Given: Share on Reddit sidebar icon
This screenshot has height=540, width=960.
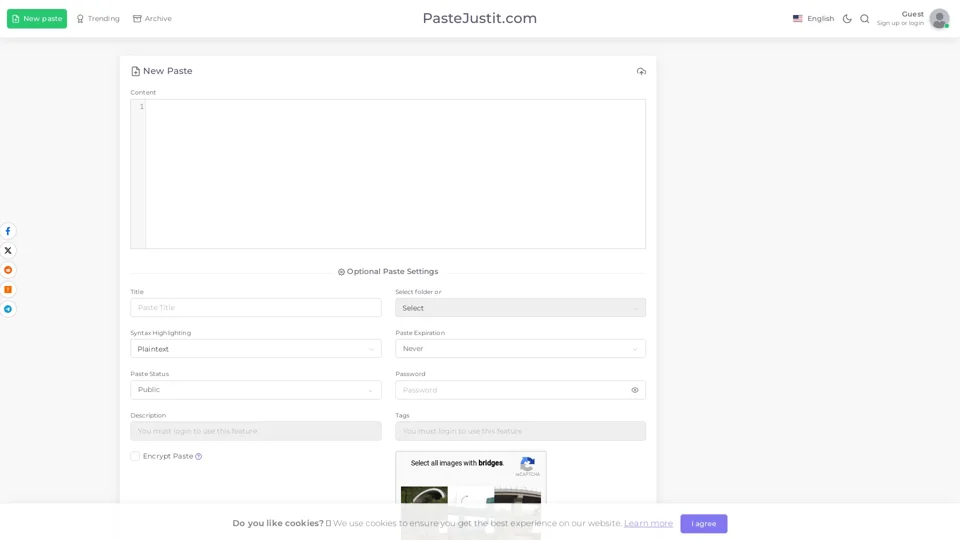Looking at the screenshot, I should pos(8,270).
